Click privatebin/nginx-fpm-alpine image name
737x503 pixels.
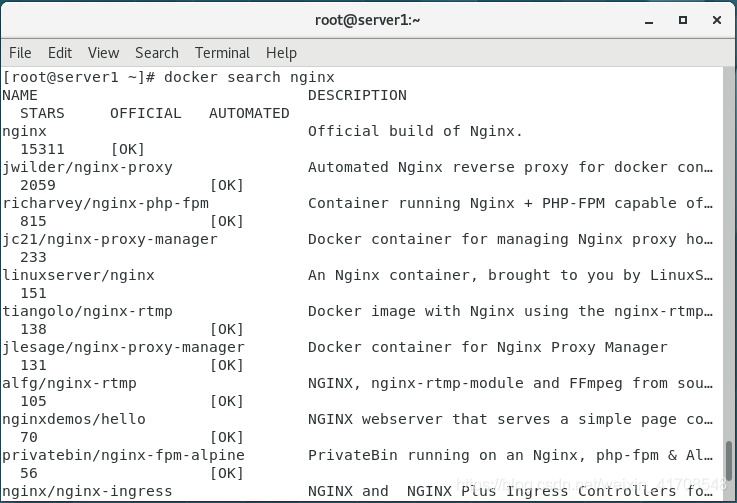pos(124,455)
